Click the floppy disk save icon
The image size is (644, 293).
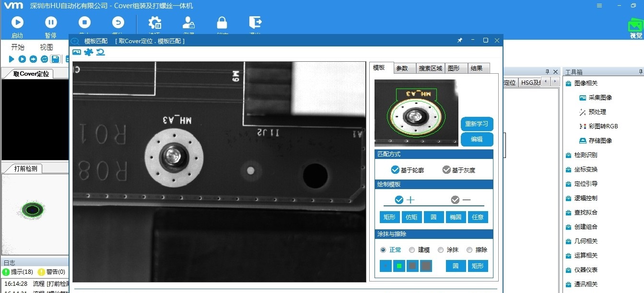click(55, 59)
